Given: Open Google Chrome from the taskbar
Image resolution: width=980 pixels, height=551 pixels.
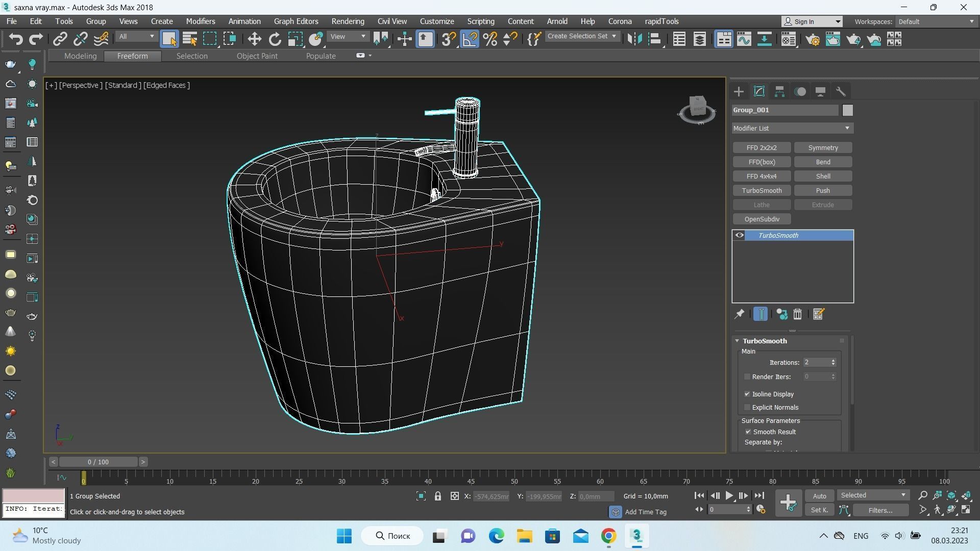Looking at the screenshot, I should pyautogui.click(x=608, y=536).
